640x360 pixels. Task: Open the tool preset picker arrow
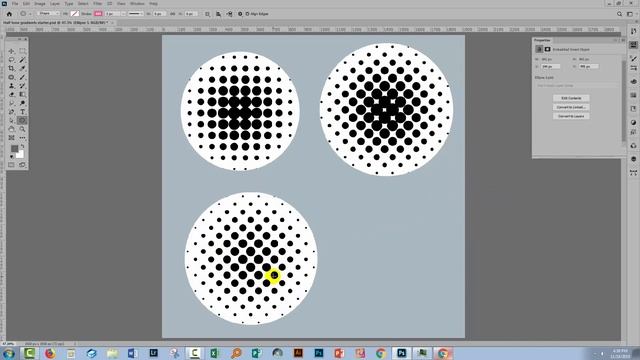[x=30, y=14]
